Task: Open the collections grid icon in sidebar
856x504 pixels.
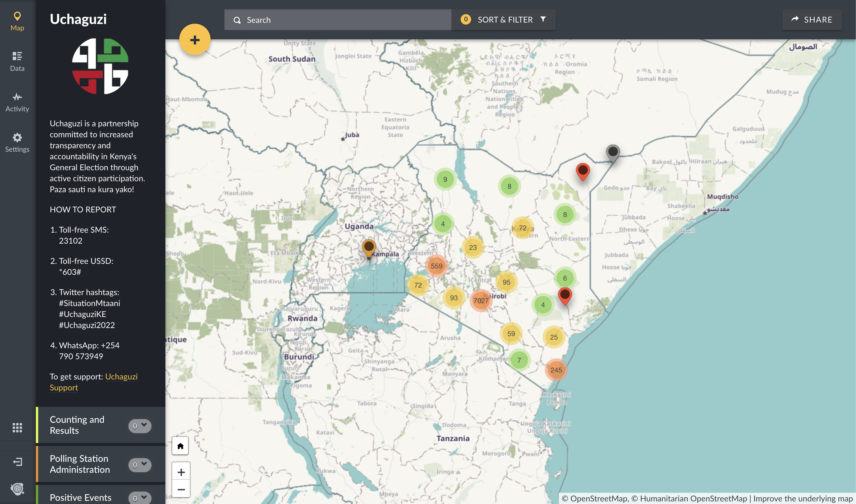Action: (x=17, y=427)
